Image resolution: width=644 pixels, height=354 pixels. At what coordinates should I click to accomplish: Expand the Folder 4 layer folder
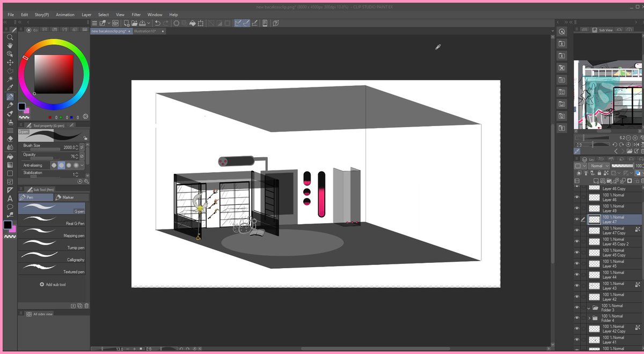click(x=589, y=319)
